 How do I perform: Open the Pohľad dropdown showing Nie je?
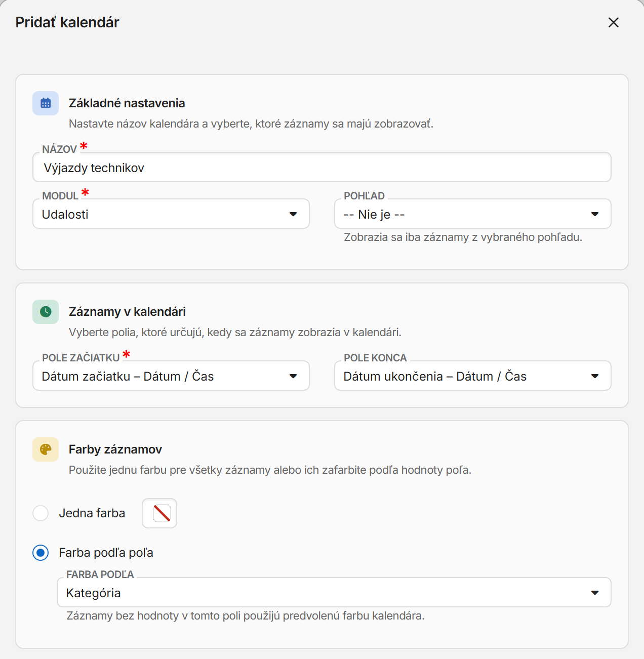pyautogui.click(x=473, y=214)
